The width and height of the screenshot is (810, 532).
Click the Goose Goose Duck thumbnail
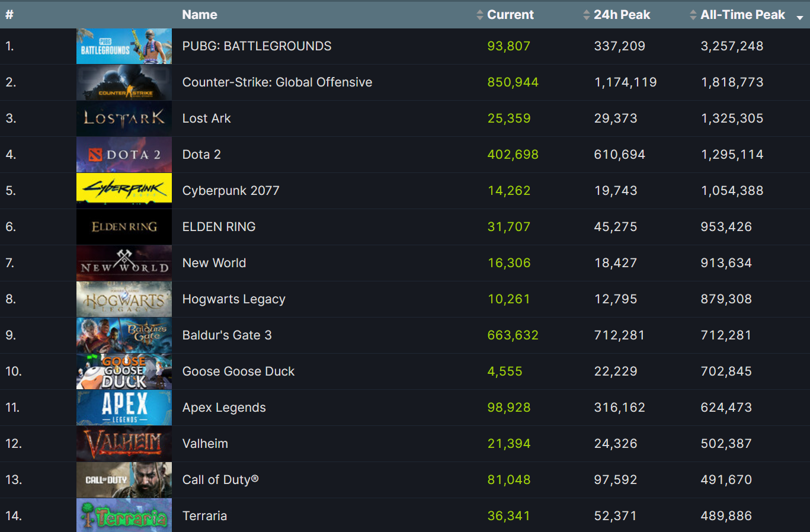[124, 371]
